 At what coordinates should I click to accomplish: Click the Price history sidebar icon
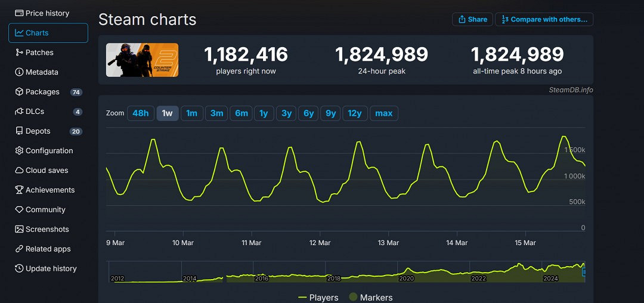(19, 13)
